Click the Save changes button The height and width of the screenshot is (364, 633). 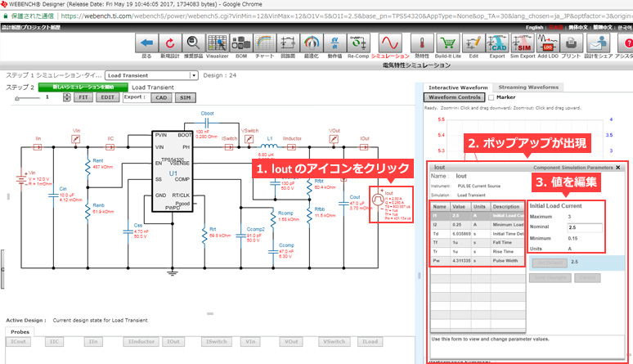click(550, 277)
